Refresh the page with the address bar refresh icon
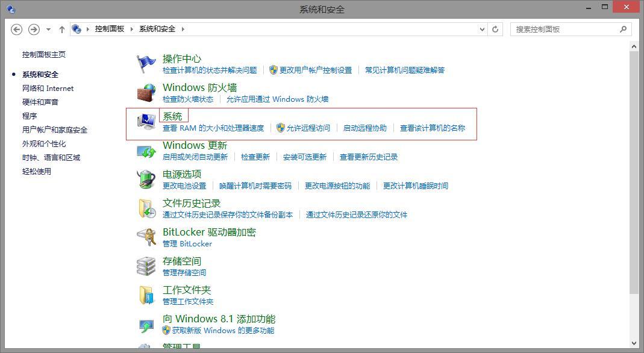 [x=495, y=28]
